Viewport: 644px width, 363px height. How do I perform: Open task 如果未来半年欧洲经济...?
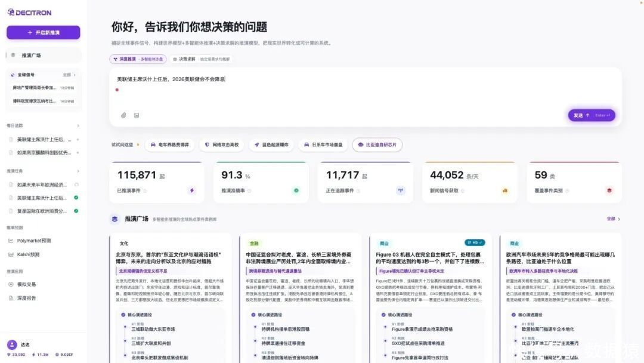click(x=42, y=184)
